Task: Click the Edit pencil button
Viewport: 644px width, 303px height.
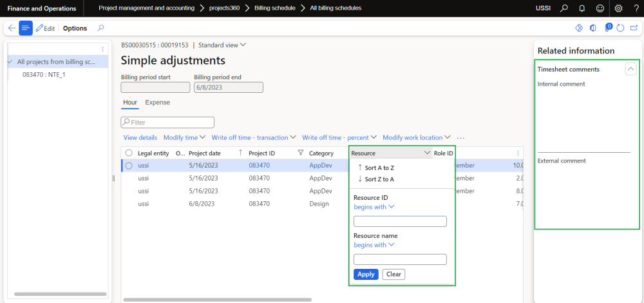Action: [45, 28]
